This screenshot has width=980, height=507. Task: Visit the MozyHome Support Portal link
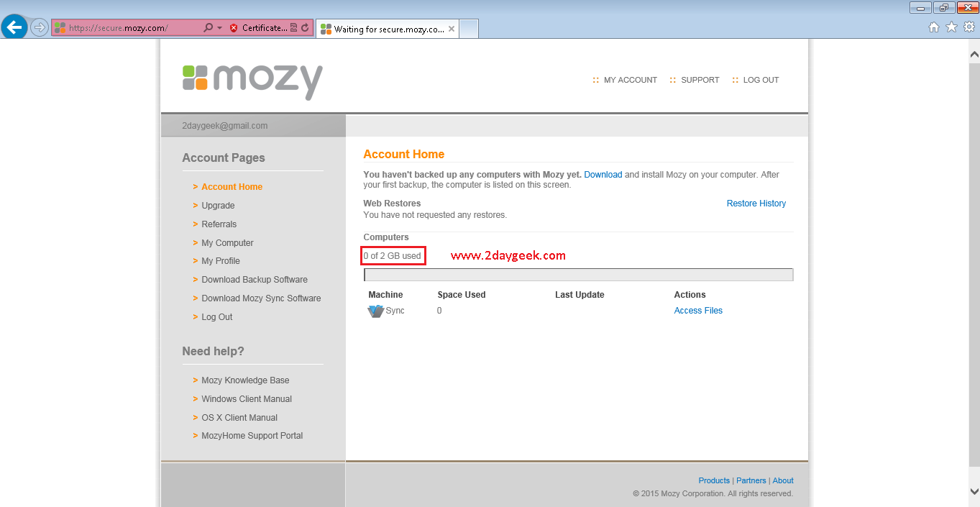pyautogui.click(x=252, y=436)
